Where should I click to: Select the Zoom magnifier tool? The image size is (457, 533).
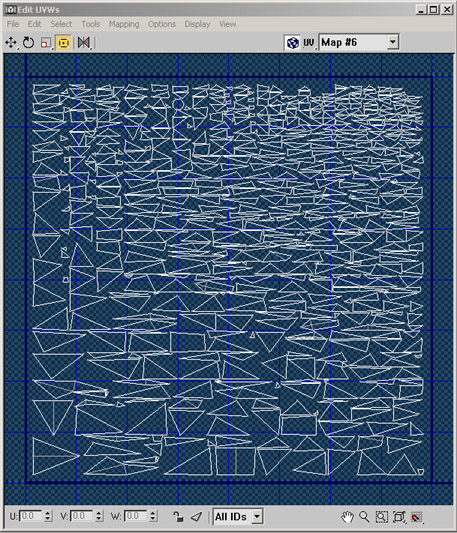364,517
